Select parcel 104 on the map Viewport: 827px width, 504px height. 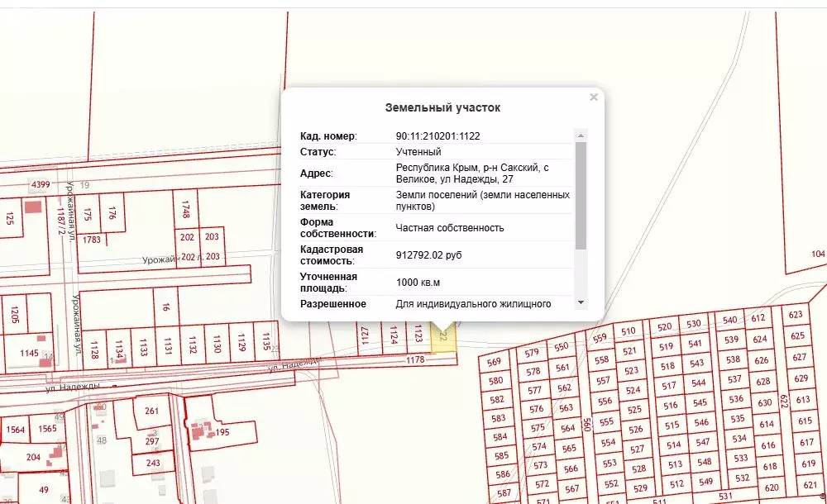[x=818, y=254]
